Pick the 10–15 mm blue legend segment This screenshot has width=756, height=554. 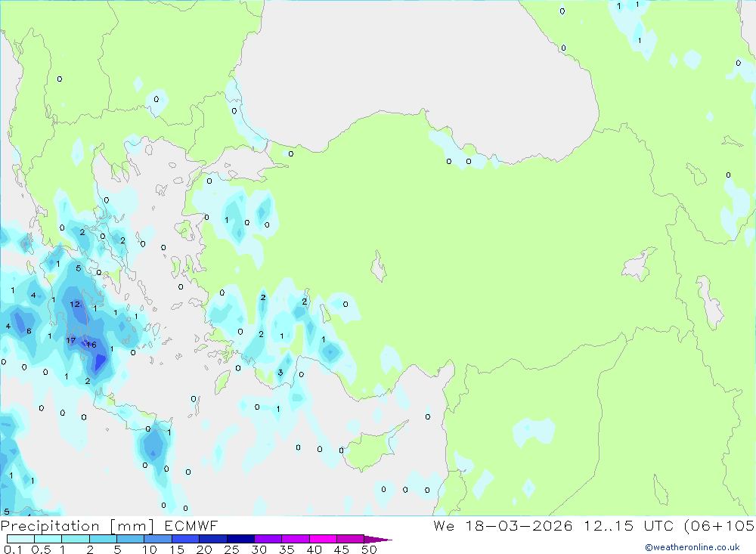pyautogui.click(x=158, y=539)
